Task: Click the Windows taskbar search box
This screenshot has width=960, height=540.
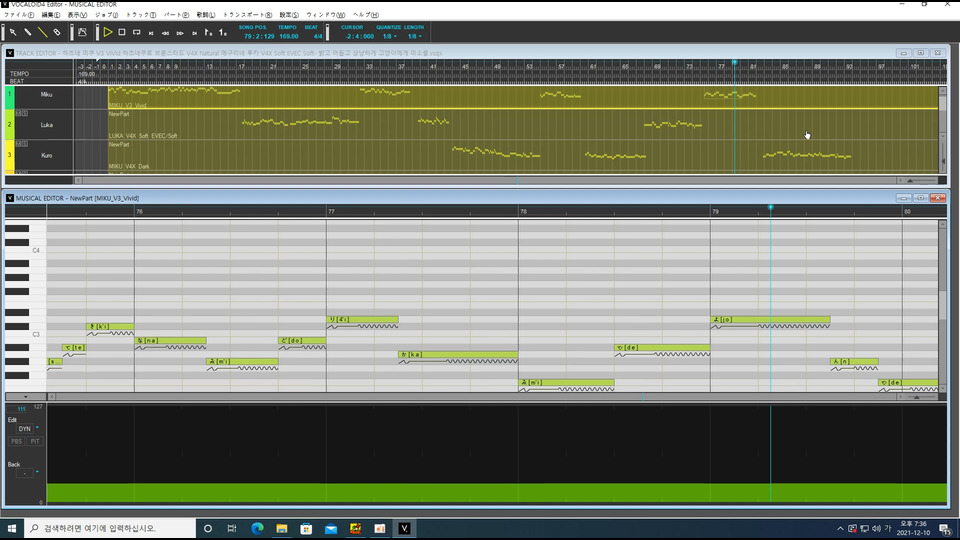Action: (x=110, y=528)
